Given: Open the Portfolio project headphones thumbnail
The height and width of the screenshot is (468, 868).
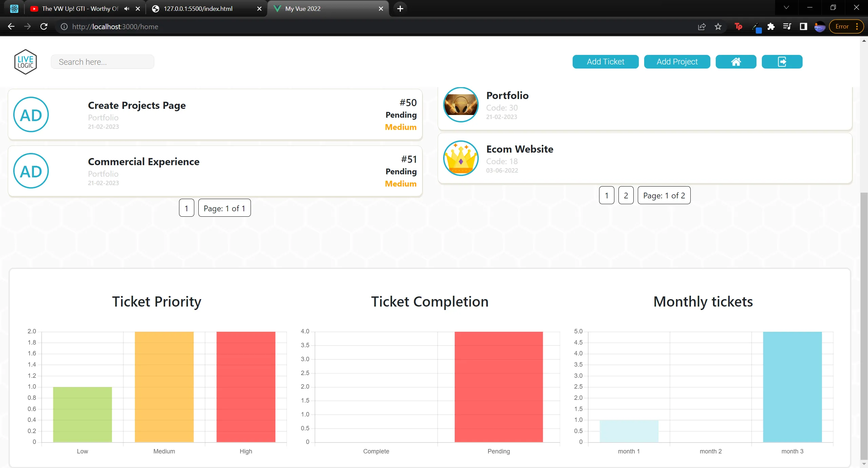Looking at the screenshot, I should 460,104.
